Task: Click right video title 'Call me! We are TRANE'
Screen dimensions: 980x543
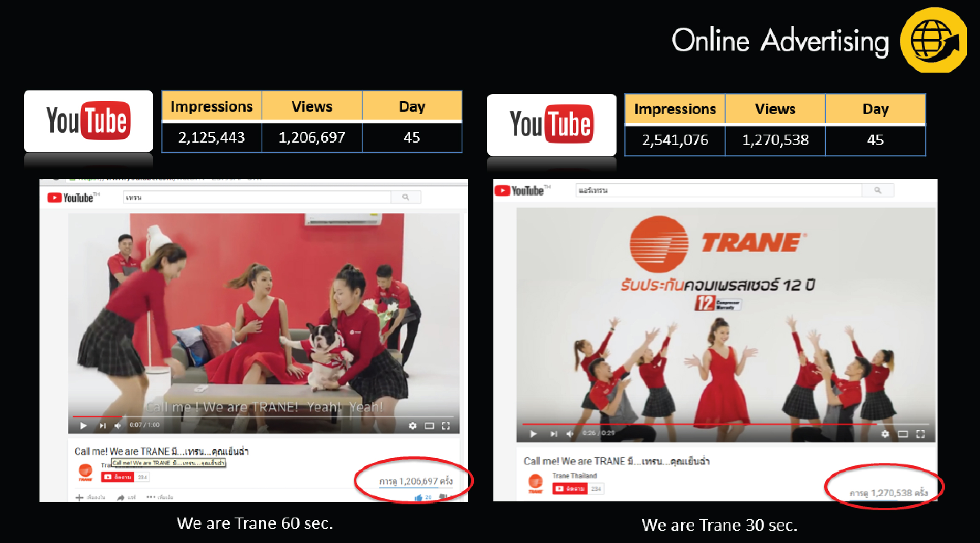Action: (617, 461)
